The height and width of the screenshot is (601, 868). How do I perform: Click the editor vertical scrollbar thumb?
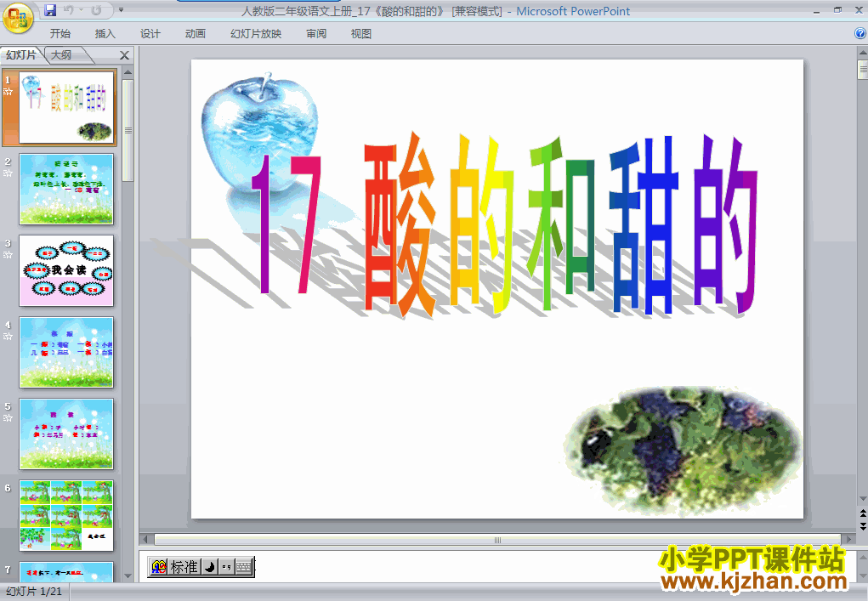(x=862, y=71)
